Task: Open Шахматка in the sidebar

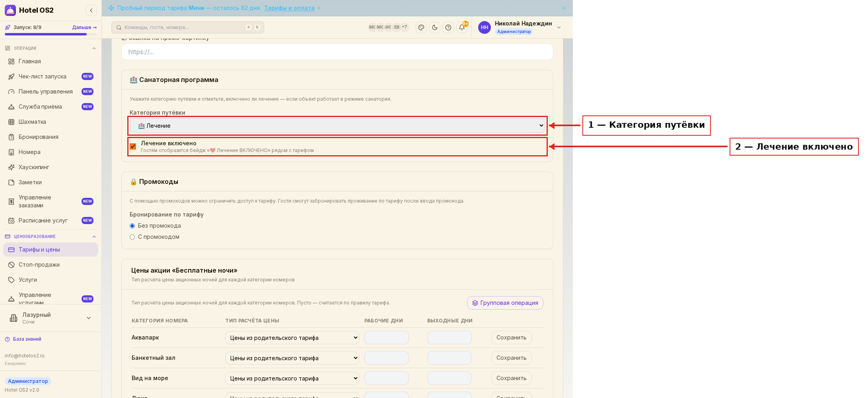Action: (x=51, y=122)
